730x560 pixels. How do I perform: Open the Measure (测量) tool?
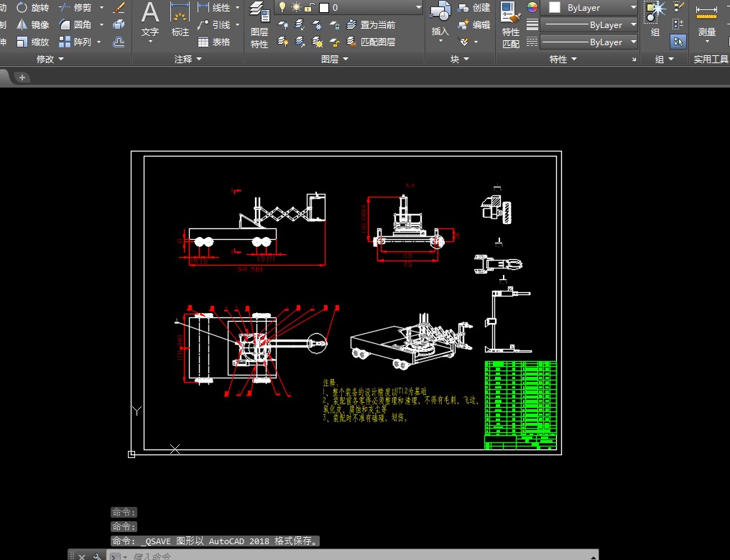[x=706, y=22]
